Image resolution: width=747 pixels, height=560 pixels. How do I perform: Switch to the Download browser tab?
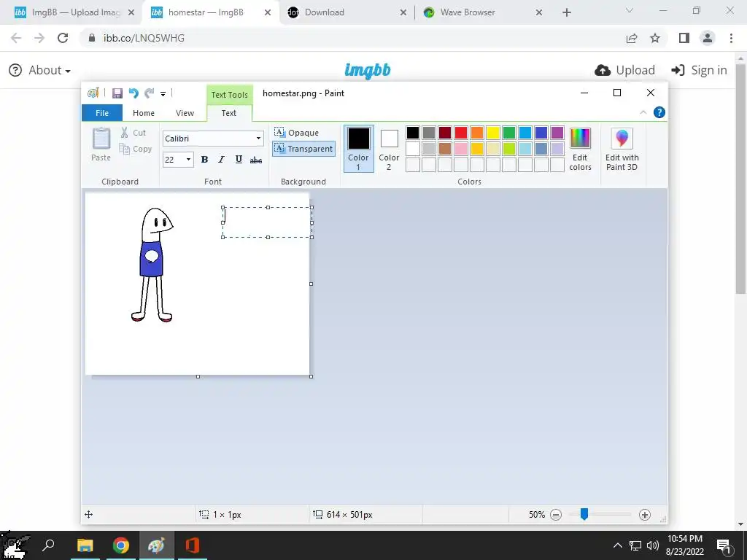pos(347,12)
